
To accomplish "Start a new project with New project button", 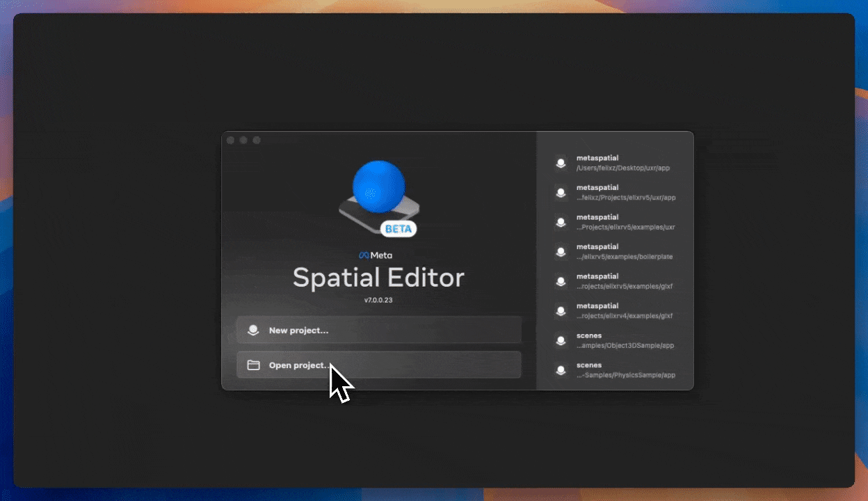I will pyautogui.click(x=378, y=330).
